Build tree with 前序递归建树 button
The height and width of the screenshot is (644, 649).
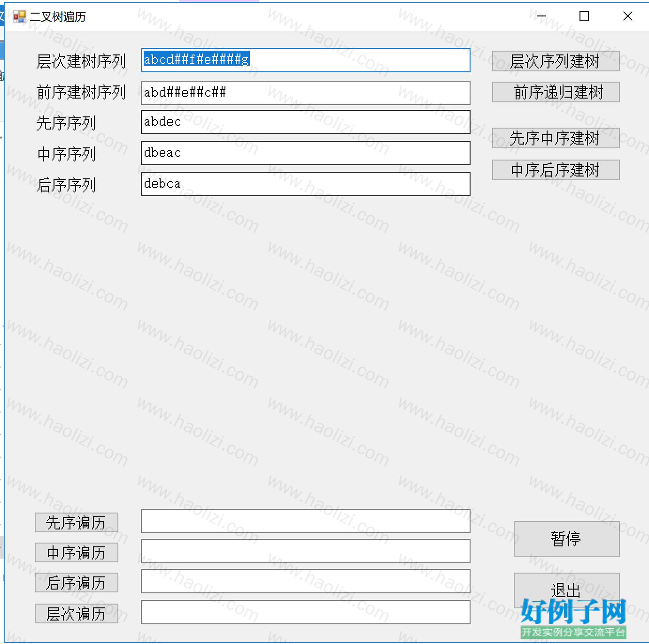(x=556, y=92)
